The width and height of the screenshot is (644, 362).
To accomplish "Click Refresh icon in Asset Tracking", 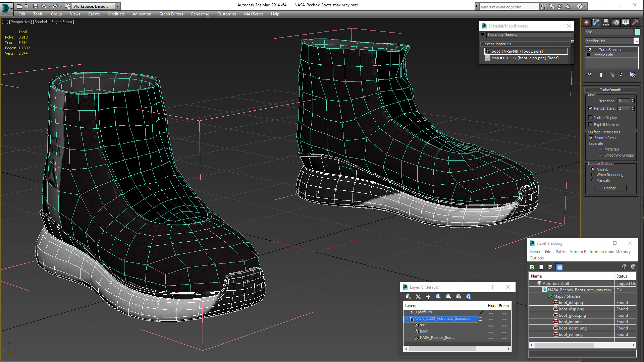I will (532, 267).
